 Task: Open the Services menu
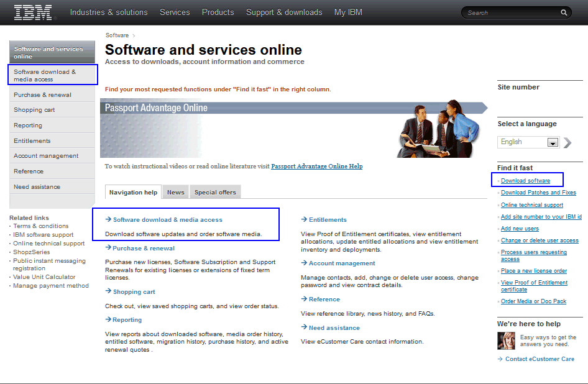(175, 12)
